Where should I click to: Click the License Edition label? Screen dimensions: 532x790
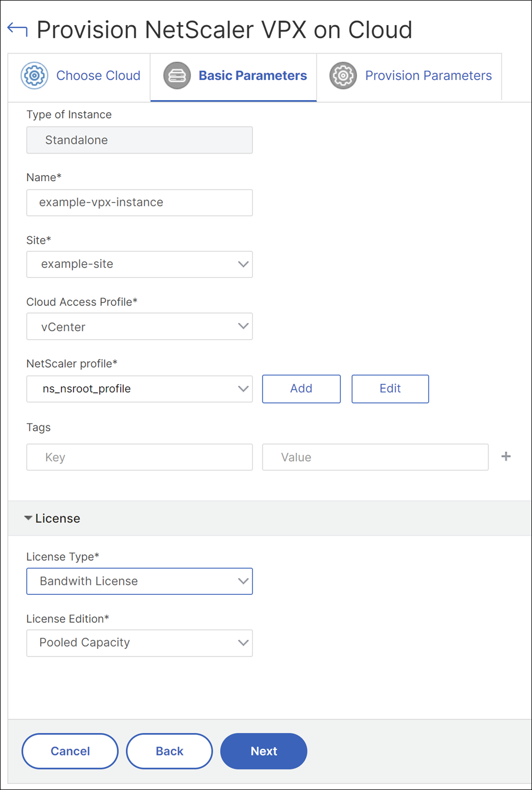click(68, 619)
